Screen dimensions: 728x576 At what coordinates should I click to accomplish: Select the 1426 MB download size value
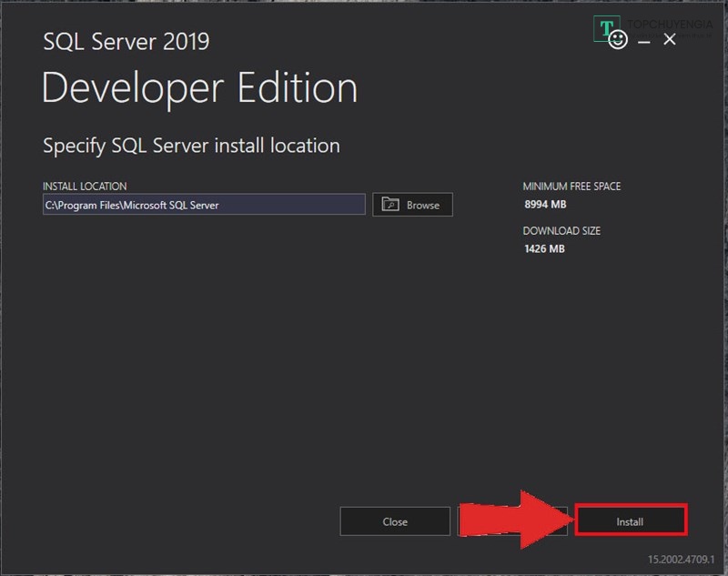click(x=544, y=248)
